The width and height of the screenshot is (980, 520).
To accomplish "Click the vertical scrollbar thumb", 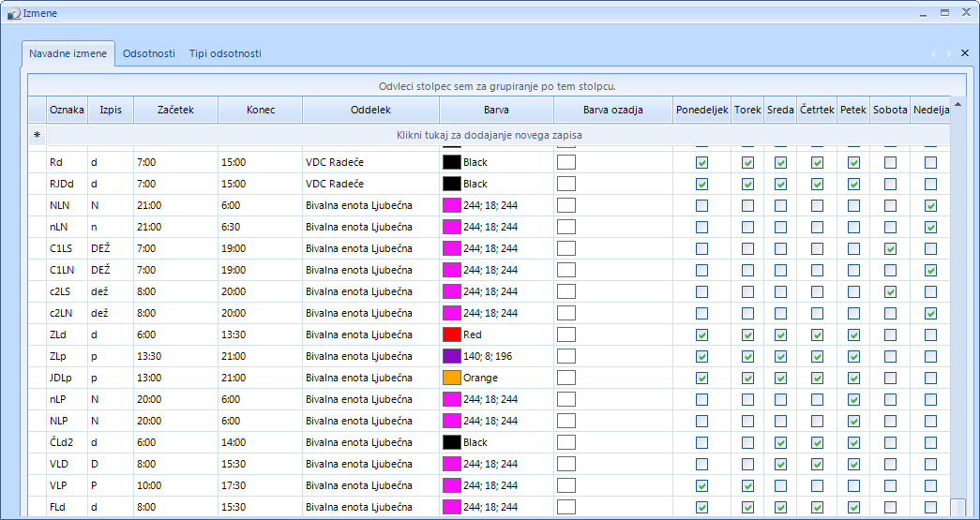I will click(957, 507).
